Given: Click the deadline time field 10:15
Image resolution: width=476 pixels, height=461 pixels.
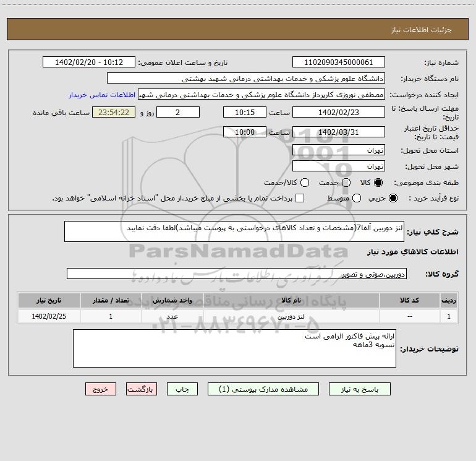Looking at the screenshot, I should (245, 112).
